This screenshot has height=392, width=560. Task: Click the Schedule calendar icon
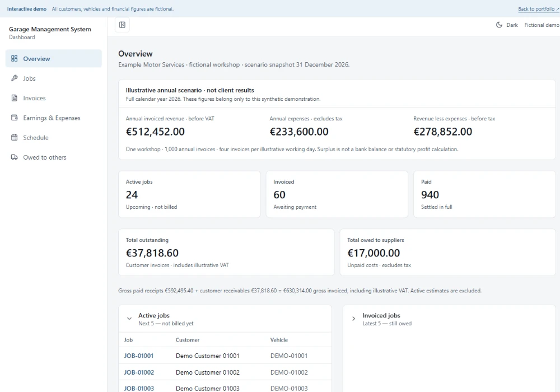point(15,137)
